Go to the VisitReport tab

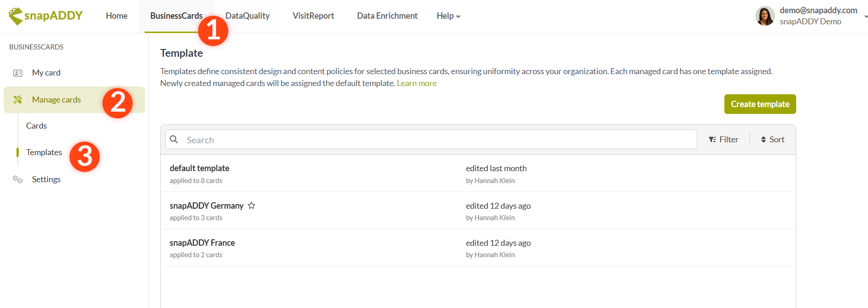[x=313, y=16]
